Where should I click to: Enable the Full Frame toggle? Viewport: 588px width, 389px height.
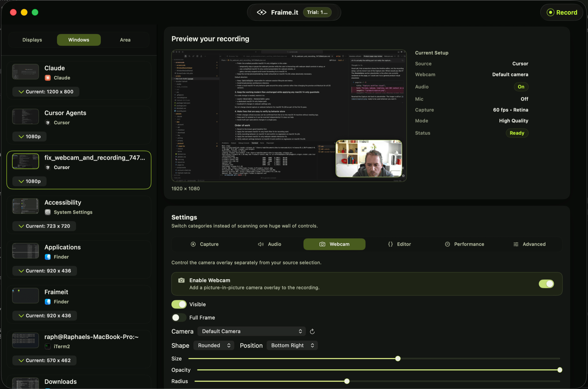[179, 318]
